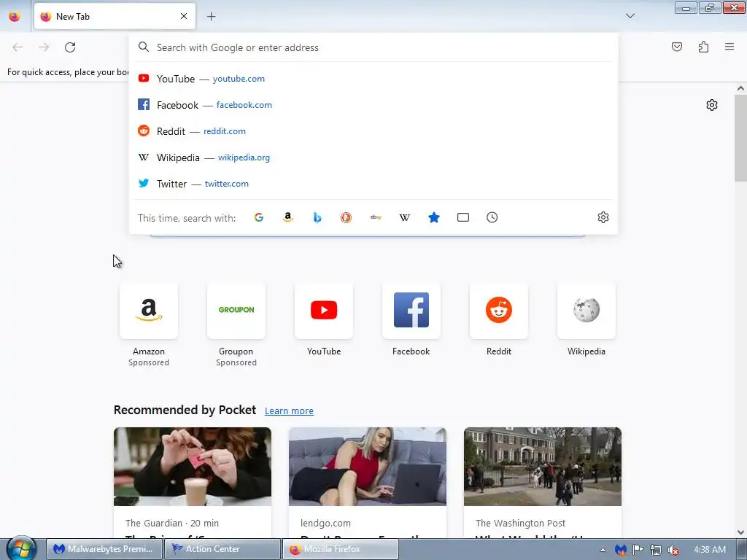Click the page vertical scrollbar thumb
This screenshot has height=560, width=747.
click(x=740, y=138)
